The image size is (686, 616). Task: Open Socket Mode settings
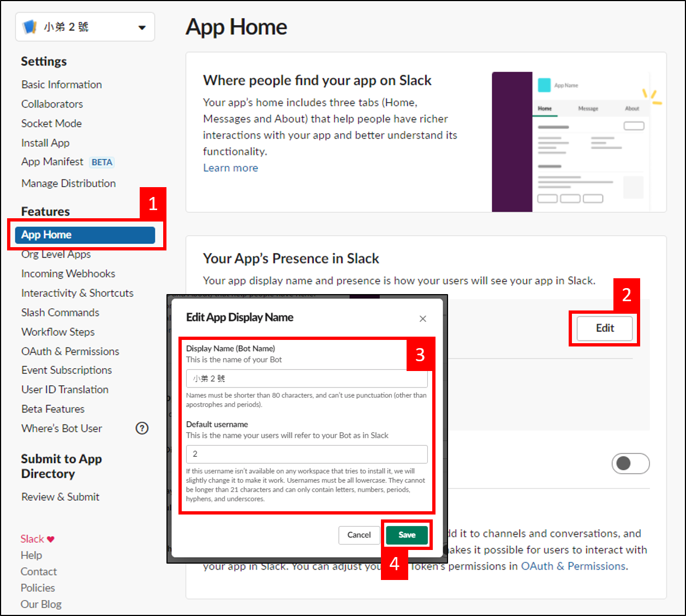coord(51,123)
